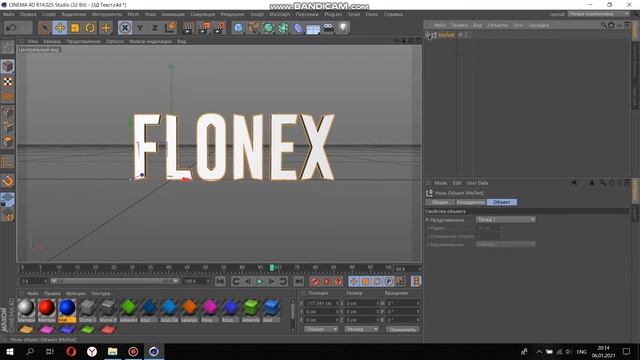Open the blue deformer objects icon
Image resolution: width=640 pixels, height=360 pixels.
[x=298, y=28]
